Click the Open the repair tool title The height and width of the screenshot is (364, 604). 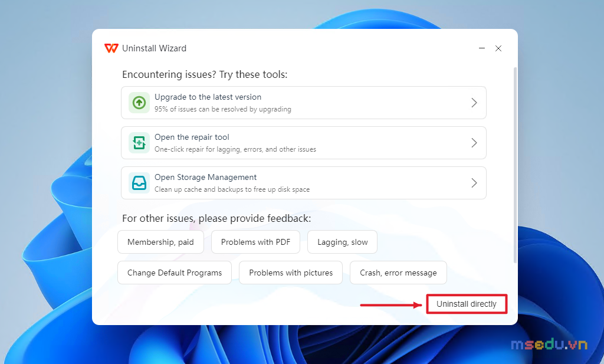point(192,137)
